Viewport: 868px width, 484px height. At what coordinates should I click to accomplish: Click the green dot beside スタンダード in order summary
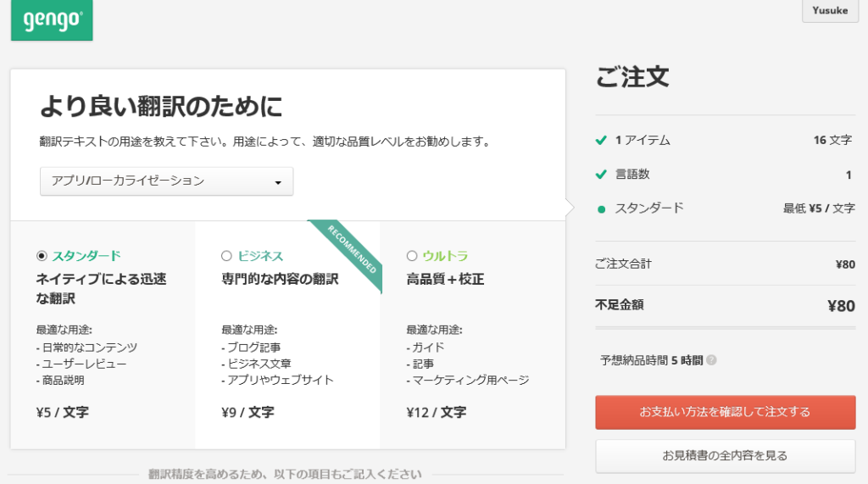601,209
